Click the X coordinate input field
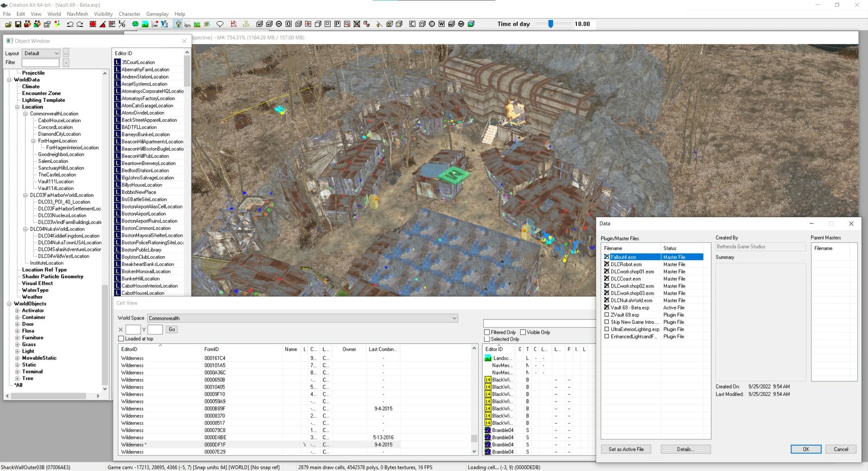This screenshot has width=868, height=471. pos(133,329)
